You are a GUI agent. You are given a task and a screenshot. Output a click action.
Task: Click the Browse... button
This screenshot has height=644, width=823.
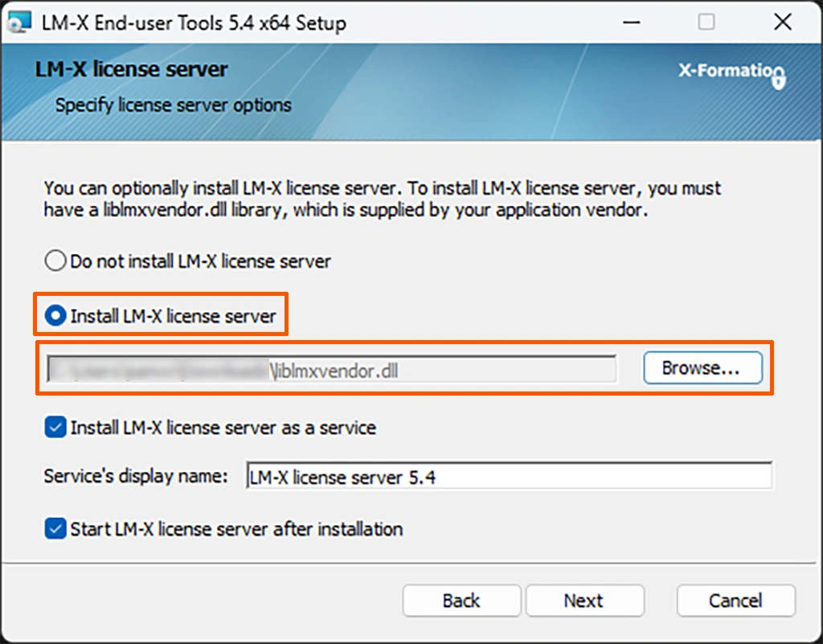pos(702,368)
